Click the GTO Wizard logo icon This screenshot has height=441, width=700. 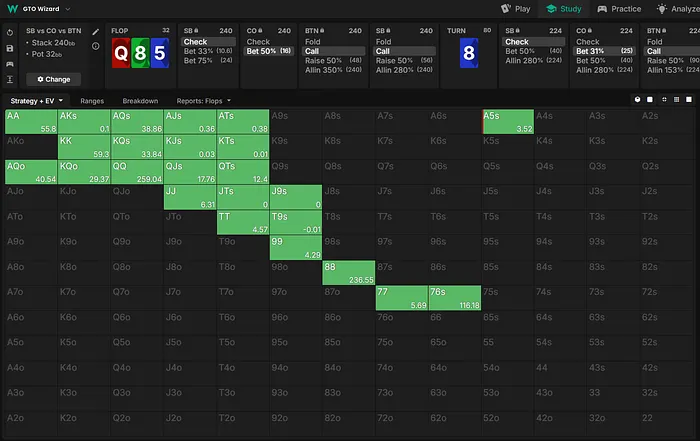pyautogui.click(x=13, y=9)
